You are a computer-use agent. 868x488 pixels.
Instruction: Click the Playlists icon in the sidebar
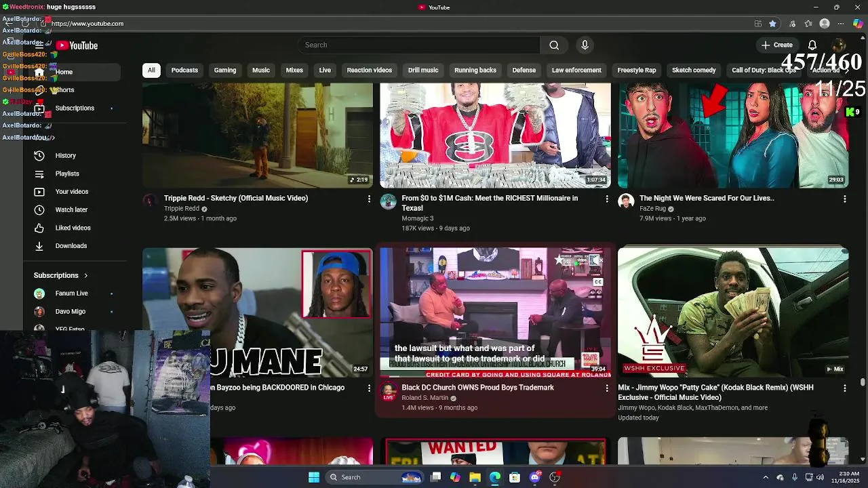point(39,174)
